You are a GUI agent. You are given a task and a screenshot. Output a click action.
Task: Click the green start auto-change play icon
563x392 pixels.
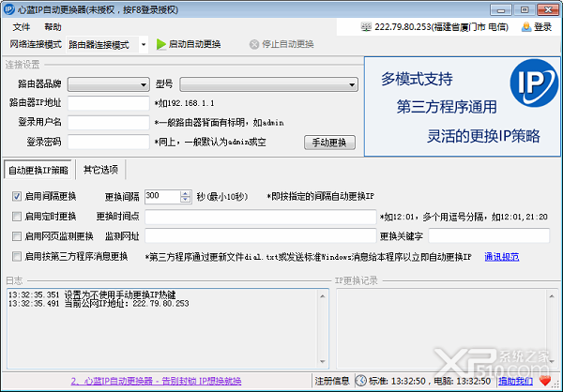[x=161, y=44]
